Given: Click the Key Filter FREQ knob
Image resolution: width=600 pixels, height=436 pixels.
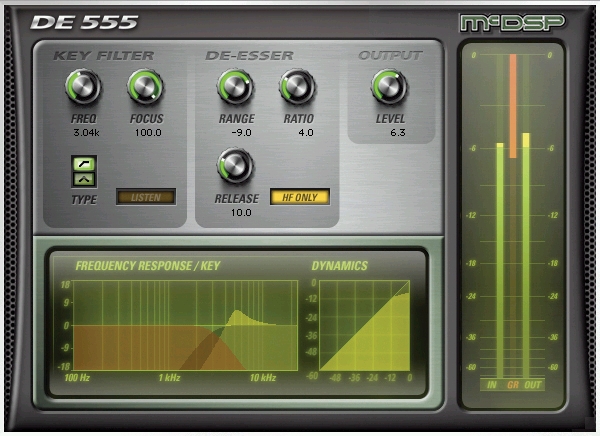Looking at the screenshot, I should 83,87.
